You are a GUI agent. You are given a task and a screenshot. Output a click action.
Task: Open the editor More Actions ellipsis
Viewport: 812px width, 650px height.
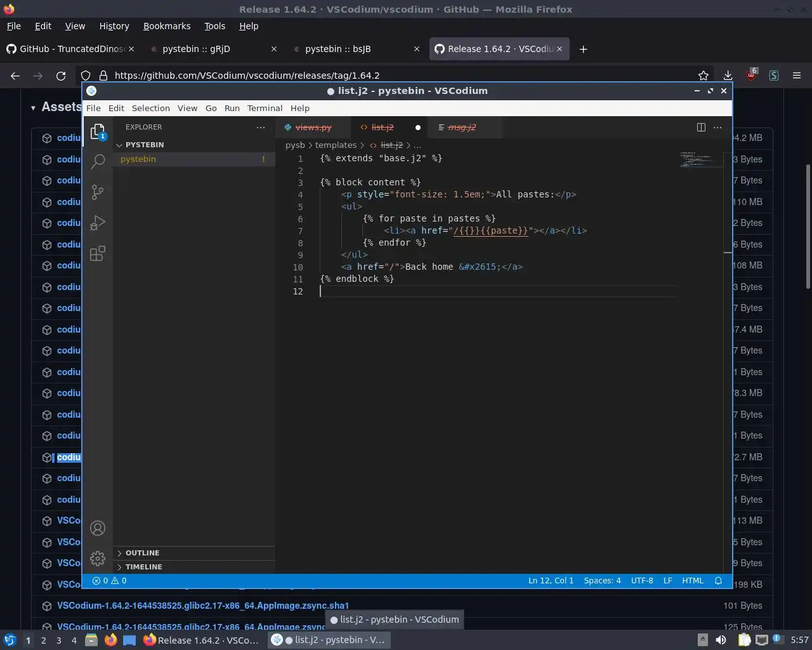tap(717, 127)
